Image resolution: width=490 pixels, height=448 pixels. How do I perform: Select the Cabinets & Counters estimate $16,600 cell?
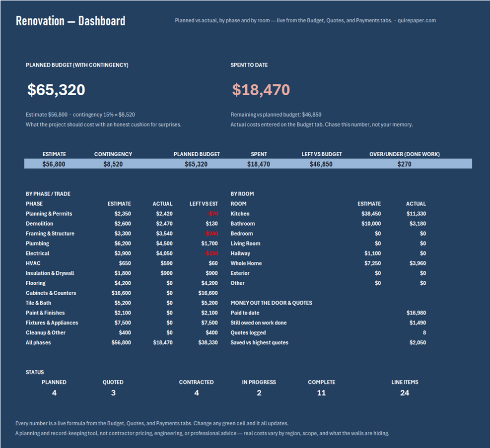(x=121, y=293)
